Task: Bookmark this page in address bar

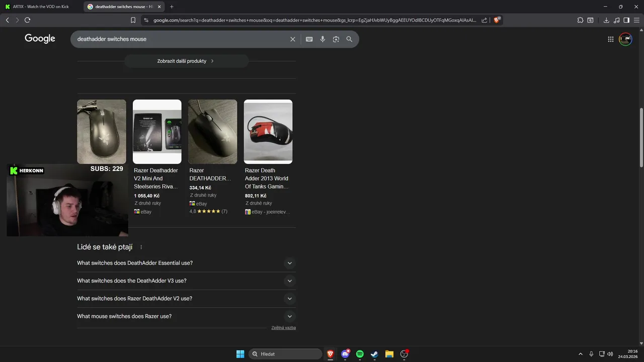Action: [x=133, y=20]
